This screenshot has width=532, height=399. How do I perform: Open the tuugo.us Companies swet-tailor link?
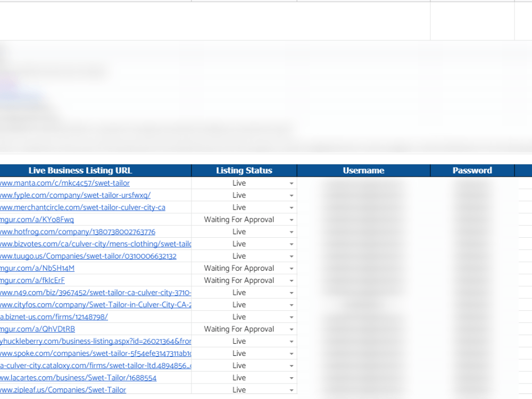pyautogui.click(x=88, y=256)
